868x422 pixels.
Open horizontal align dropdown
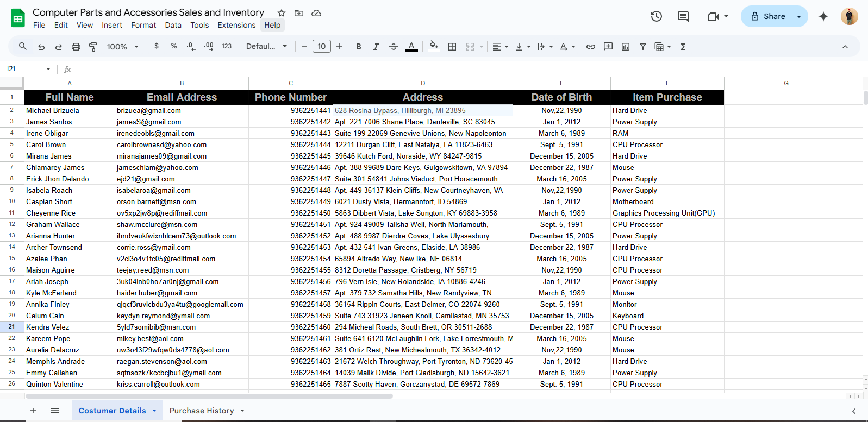point(500,47)
